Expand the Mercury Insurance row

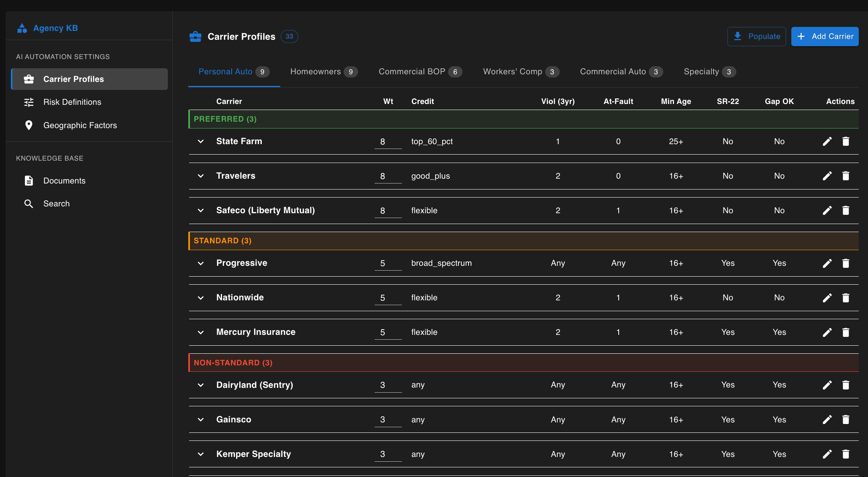click(201, 332)
